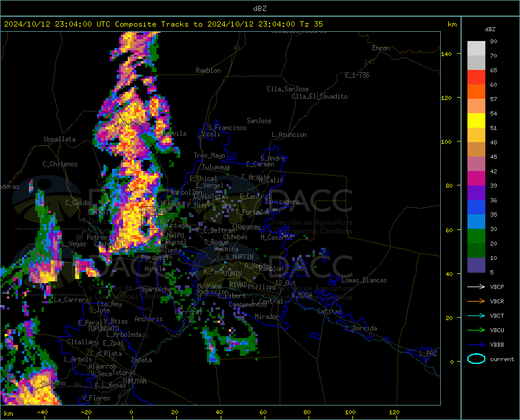Select the dark green 10–20 dBZ swatch
520x420 pixels.
coord(476,251)
